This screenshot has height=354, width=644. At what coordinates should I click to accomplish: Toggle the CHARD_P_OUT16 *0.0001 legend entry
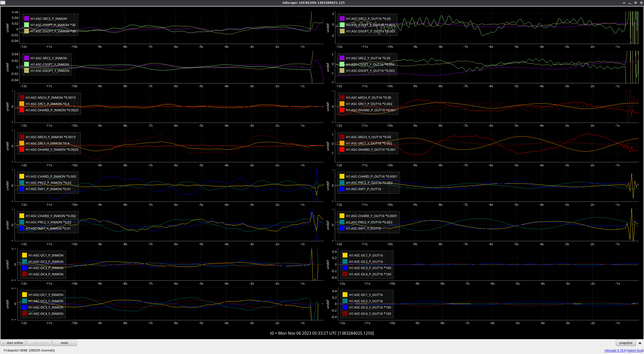tap(371, 176)
